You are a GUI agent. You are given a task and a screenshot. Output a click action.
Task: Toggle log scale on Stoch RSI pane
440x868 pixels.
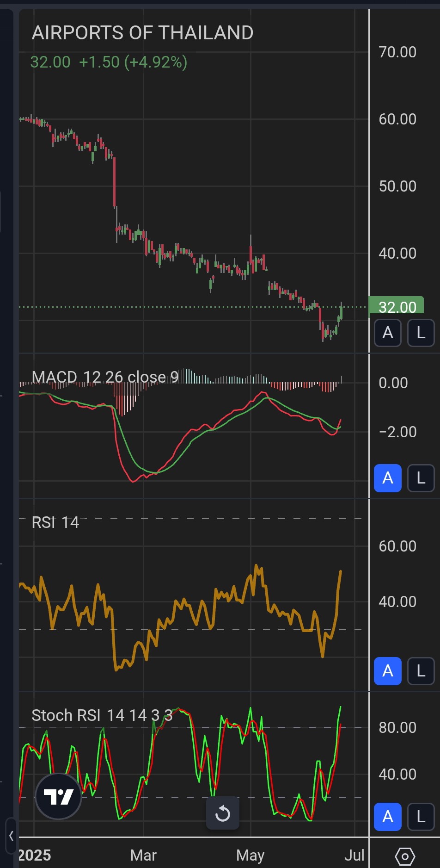coord(421,817)
